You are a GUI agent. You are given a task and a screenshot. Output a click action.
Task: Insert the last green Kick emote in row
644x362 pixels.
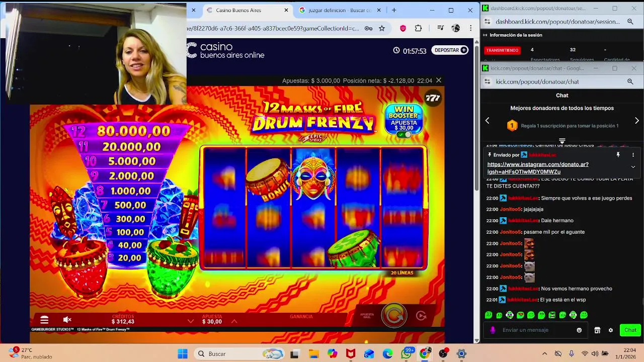click(x=584, y=315)
